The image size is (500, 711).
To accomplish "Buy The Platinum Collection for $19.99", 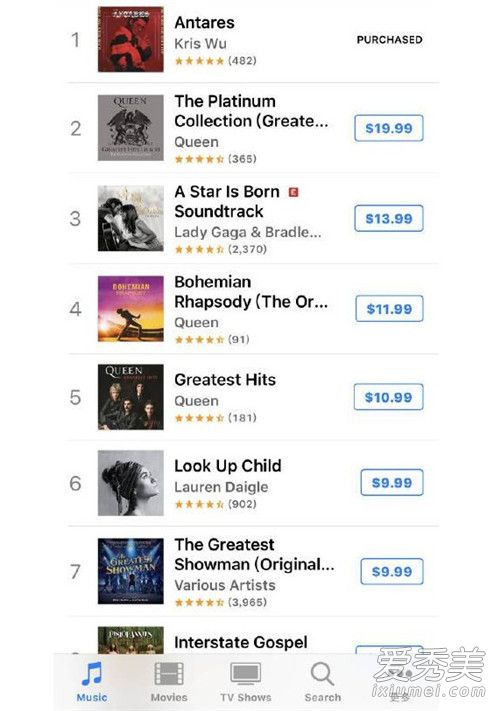I will (389, 128).
